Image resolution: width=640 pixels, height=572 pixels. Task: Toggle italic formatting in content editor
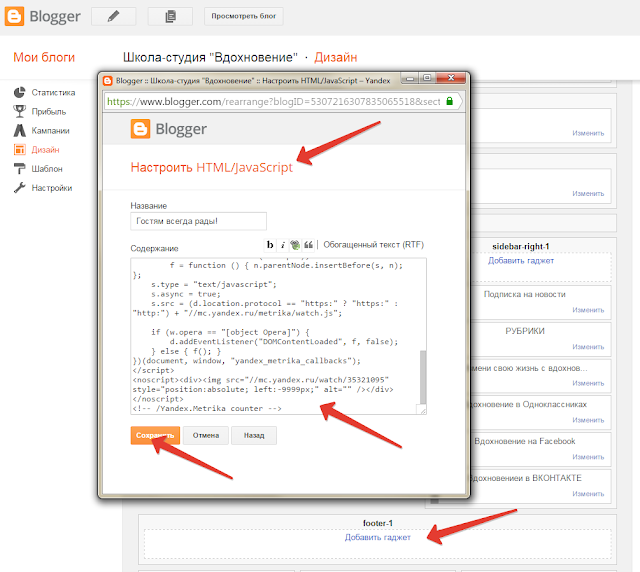pyautogui.click(x=282, y=245)
